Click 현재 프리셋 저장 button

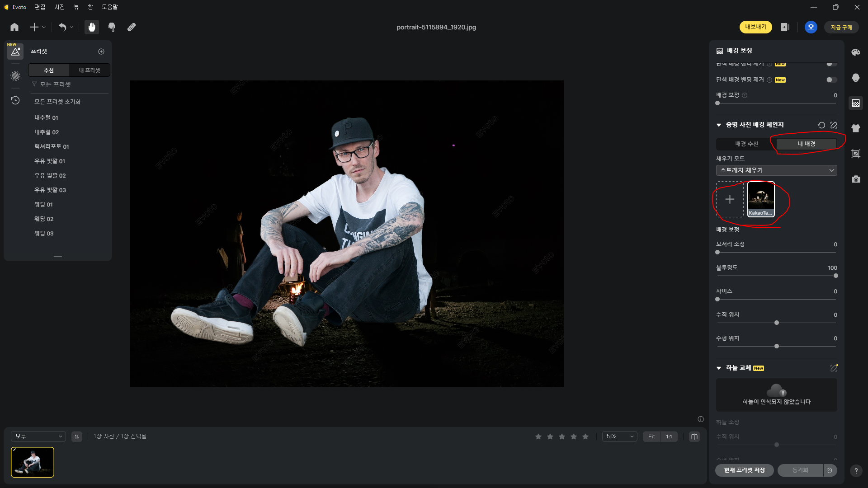tap(744, 470)
